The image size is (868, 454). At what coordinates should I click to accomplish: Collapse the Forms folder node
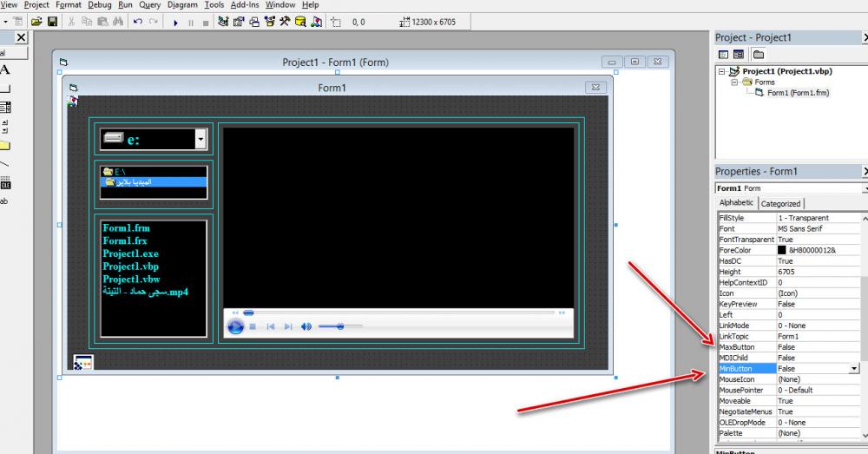734,82
